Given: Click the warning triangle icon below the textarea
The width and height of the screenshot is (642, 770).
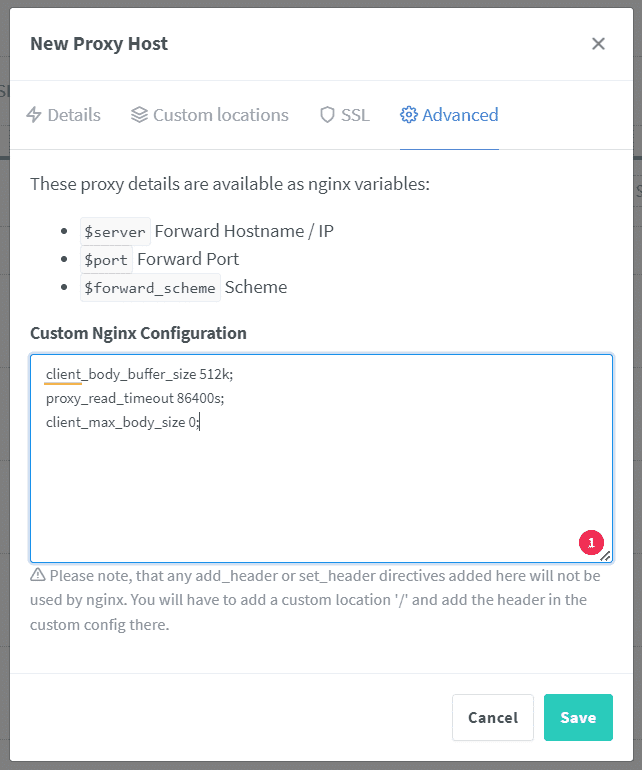Looking at the screenshot, I should pyautogui.click(x=38, y=575).
